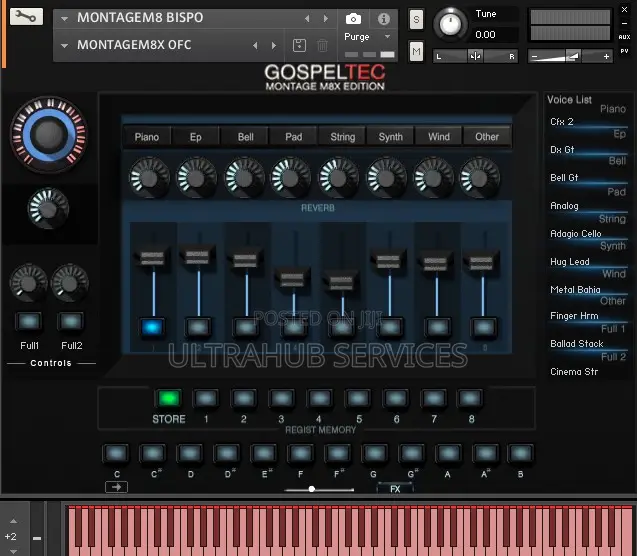Click the camera snapshot icon
This screenshot has height=556, width=637.
coord(353,19)
